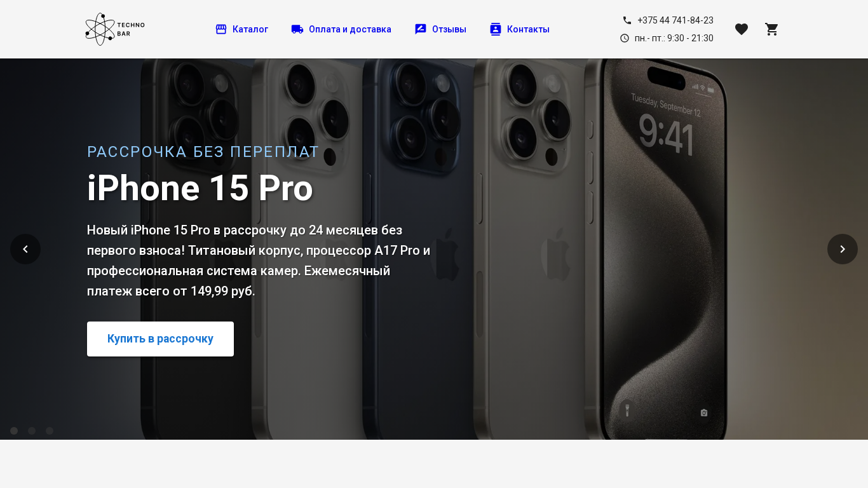Click the store icon beside Каталог
The height and width of the screenshot is (488, 868).
coord(221,29)
